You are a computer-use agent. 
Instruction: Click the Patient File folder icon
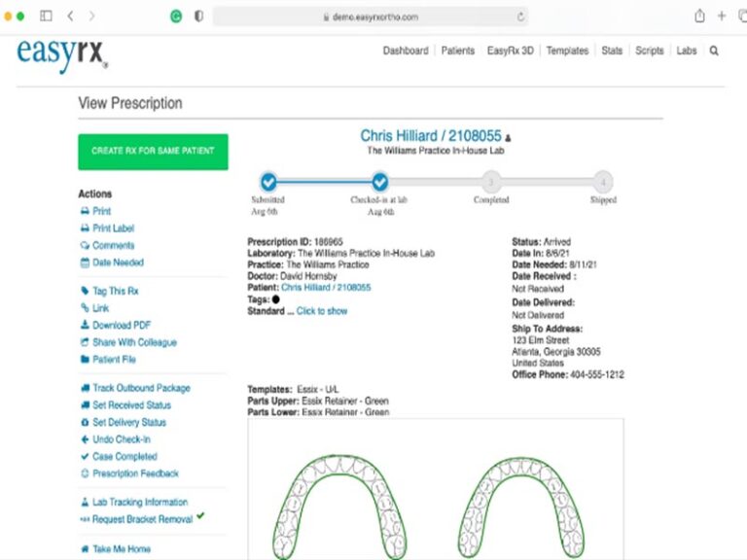[x=85, y=359]
